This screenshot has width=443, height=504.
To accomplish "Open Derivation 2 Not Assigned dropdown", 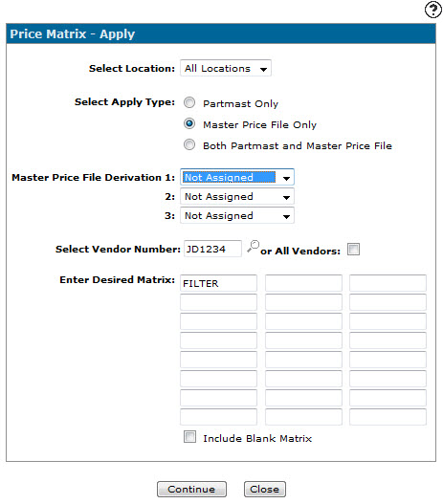I will 237,196.
